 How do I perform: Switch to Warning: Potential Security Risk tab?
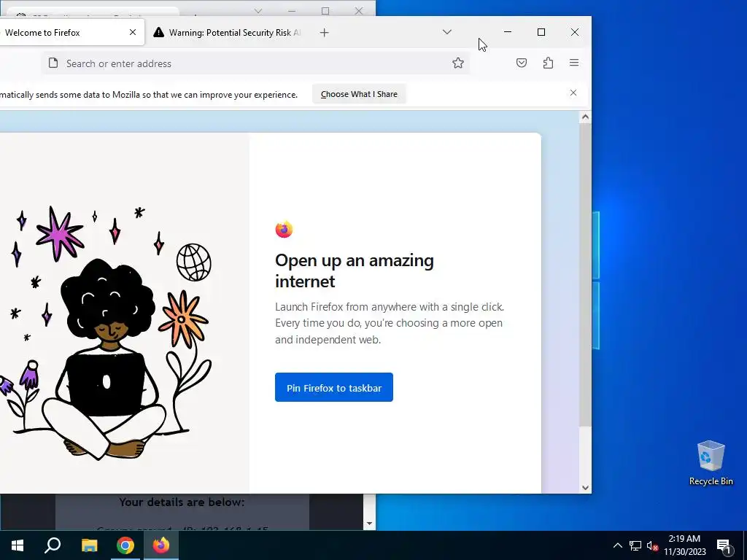point(228,32)
